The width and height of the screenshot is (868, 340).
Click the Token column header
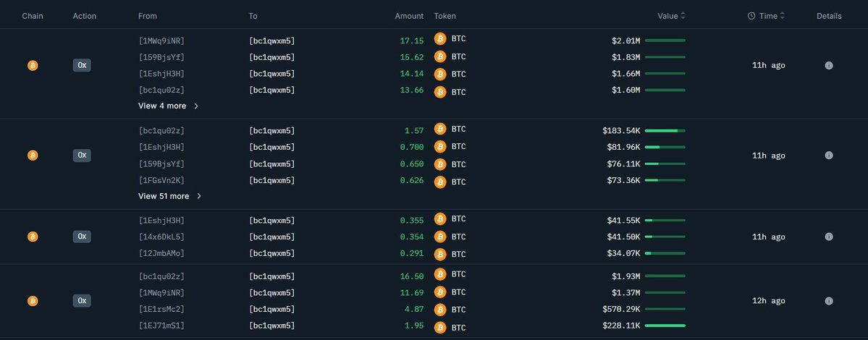[x=445, y=16]
